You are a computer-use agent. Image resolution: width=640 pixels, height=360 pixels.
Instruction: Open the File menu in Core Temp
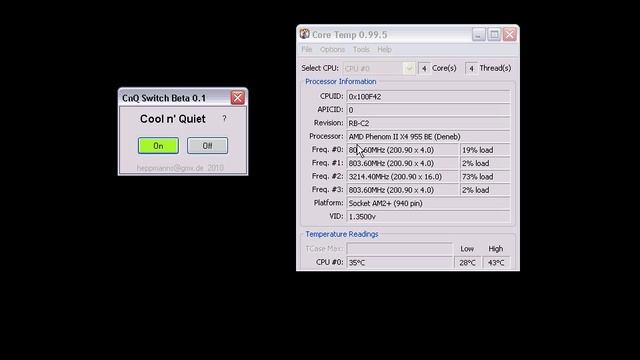(x=307, y=49)
